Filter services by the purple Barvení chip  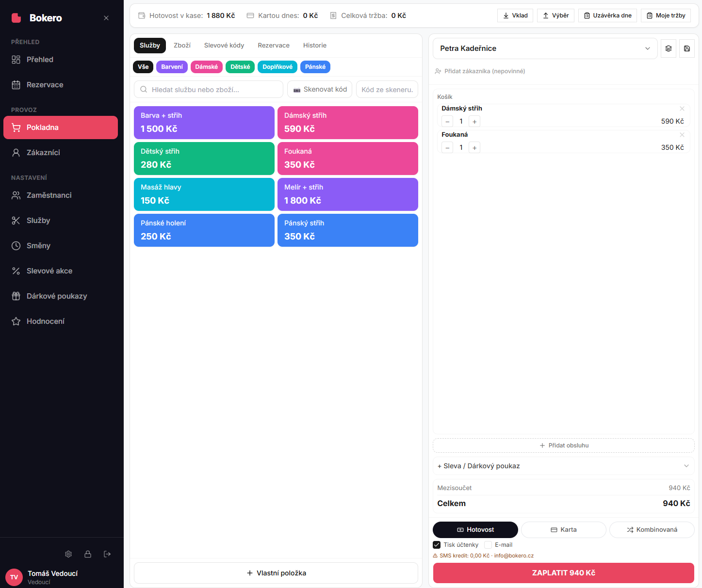pyautogui.click(x=172, y=67)
